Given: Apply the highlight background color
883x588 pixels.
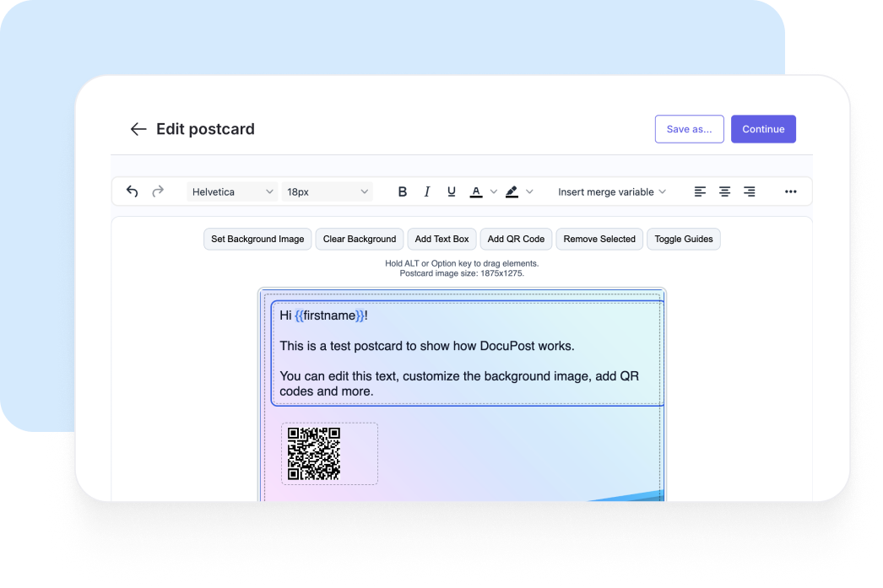Looking at the screenshot, I should click(512, 192).
